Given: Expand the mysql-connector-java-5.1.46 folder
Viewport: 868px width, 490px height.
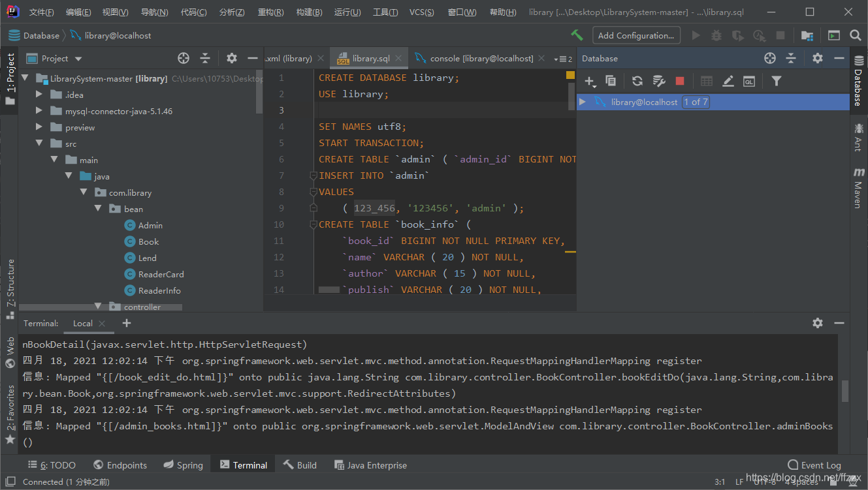Looking at the screenshot, I should point(39,111).
